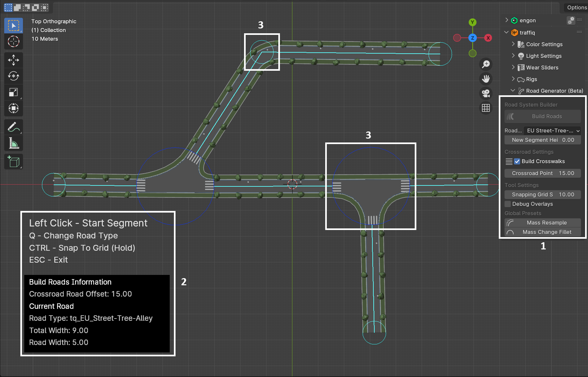Viewport: 588px width, 377px height.
Task: Select the Move tool
Action: [13, 60]
